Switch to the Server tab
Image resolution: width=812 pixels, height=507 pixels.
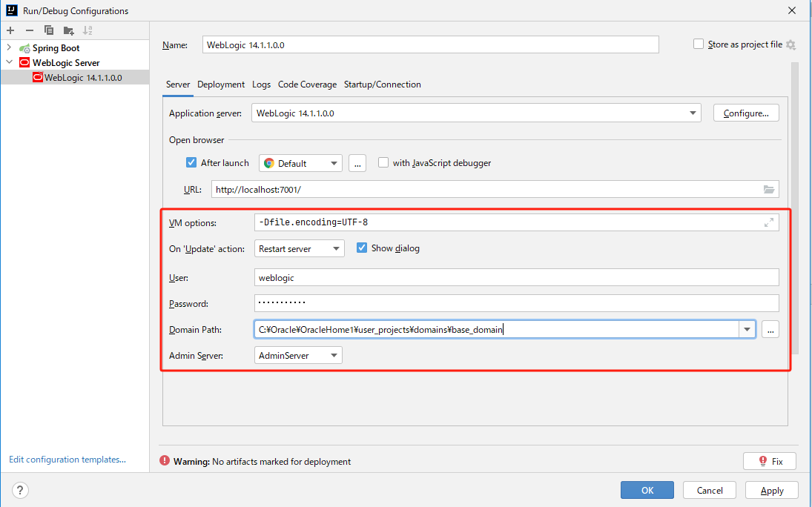(x=178, y=84)
